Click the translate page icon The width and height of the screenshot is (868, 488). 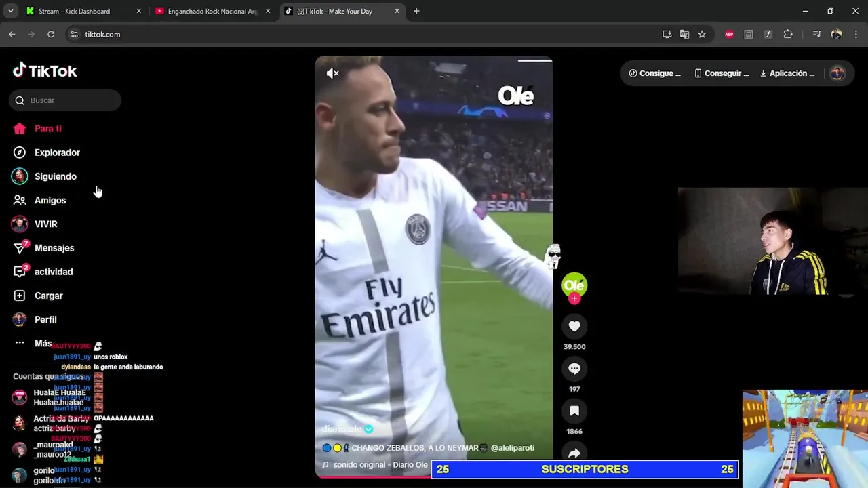click(x=685, y=34)
